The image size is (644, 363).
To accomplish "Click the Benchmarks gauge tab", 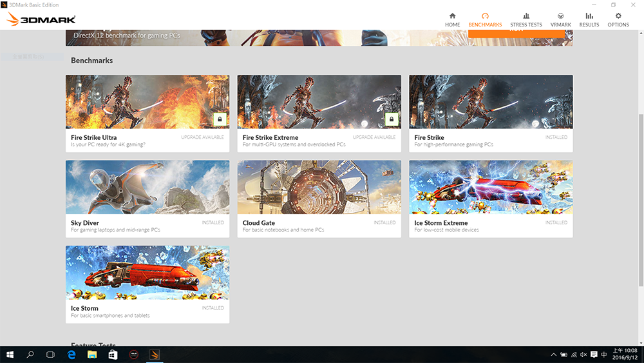I will click(485, 20).
